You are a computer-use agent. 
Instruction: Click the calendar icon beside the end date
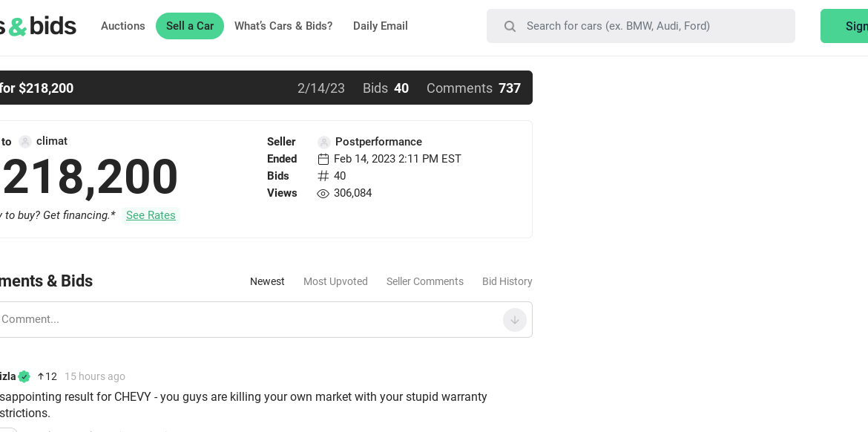(323, 160)
